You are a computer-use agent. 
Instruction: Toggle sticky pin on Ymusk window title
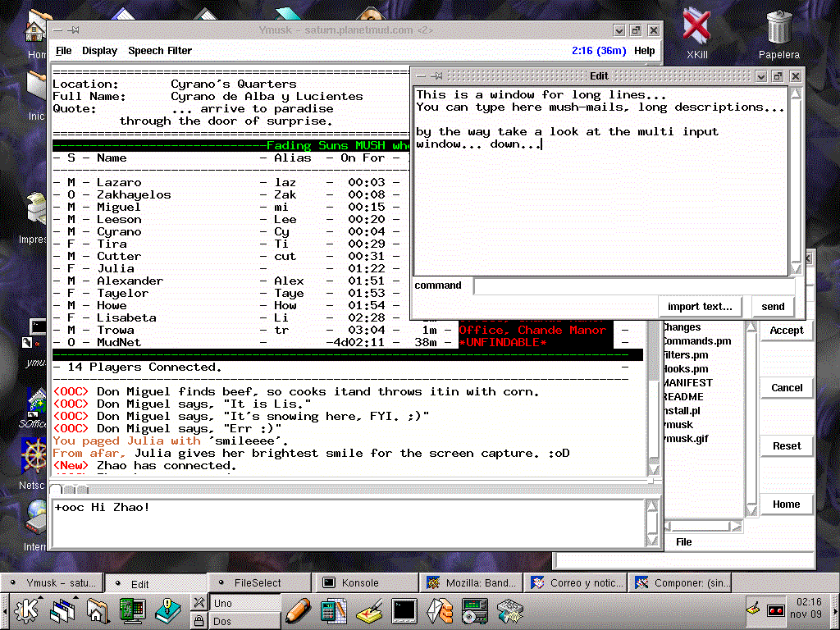74,30
